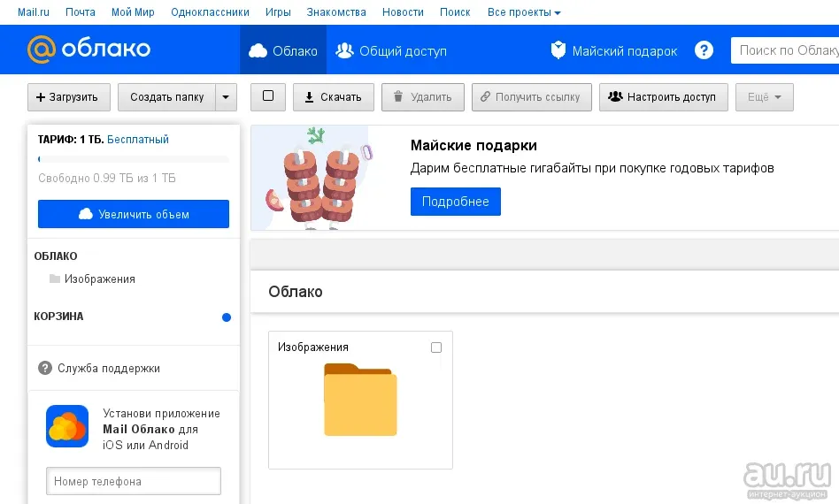Click the Увеличить объем button

coord(134,214)
